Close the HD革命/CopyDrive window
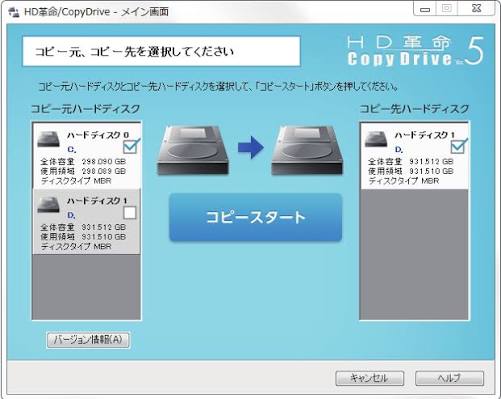501x399 pixels. [x=476, y=9]
